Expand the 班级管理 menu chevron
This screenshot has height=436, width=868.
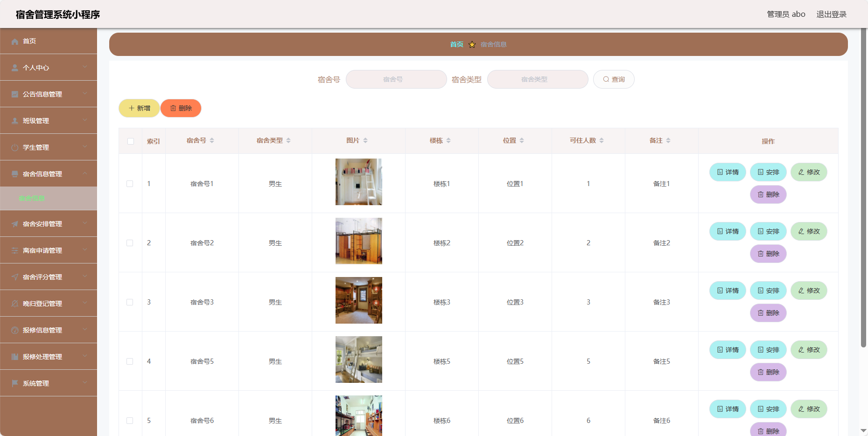point(85,120)
